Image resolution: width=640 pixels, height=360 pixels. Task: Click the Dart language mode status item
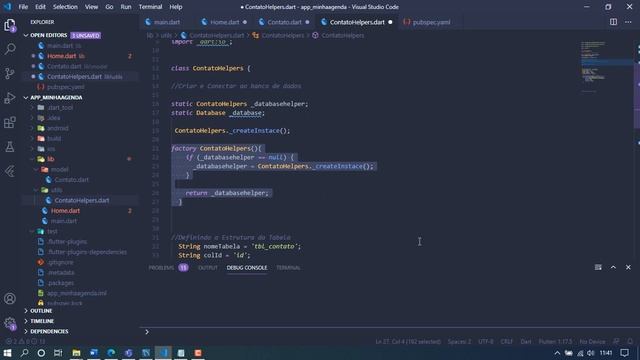[526, 341]
